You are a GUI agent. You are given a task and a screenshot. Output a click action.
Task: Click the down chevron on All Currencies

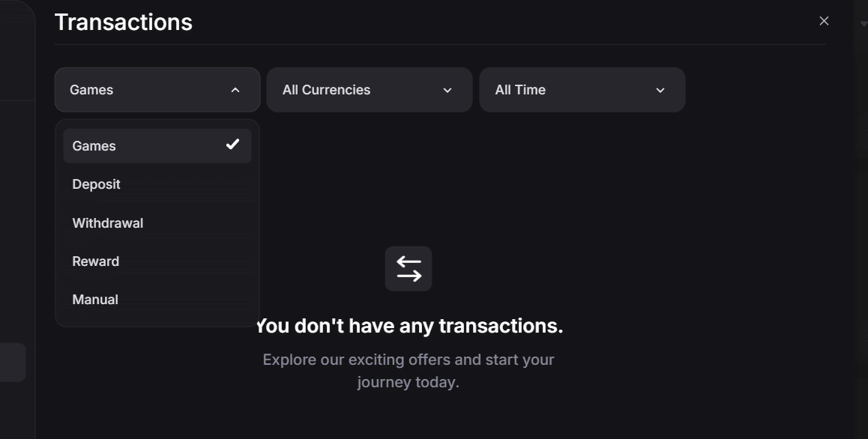447,90
